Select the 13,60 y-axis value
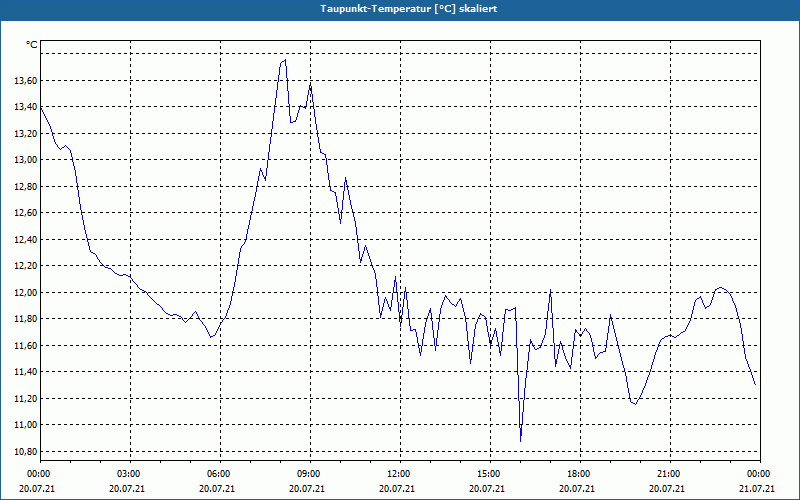 [x=26, y=80]
